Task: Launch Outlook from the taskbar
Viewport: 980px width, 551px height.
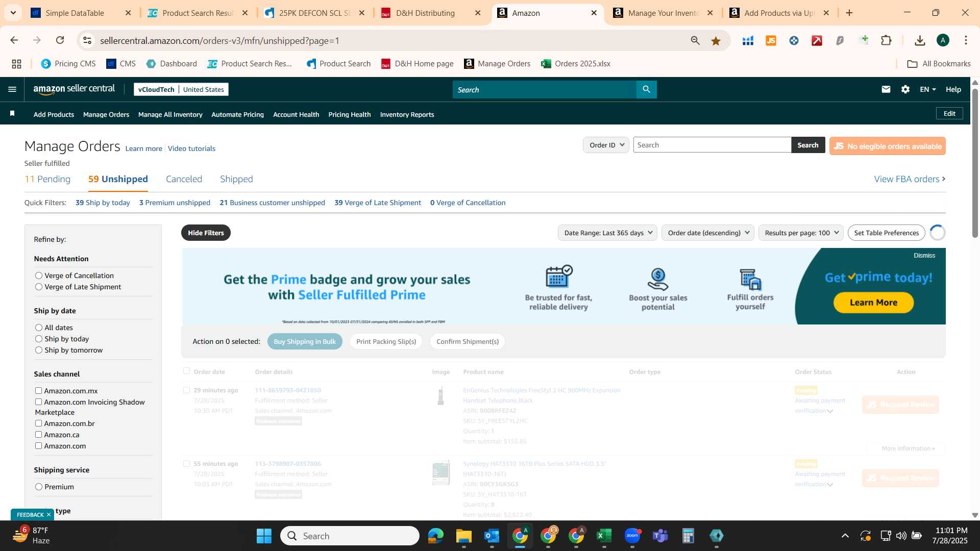Action: tap(492, 536)
